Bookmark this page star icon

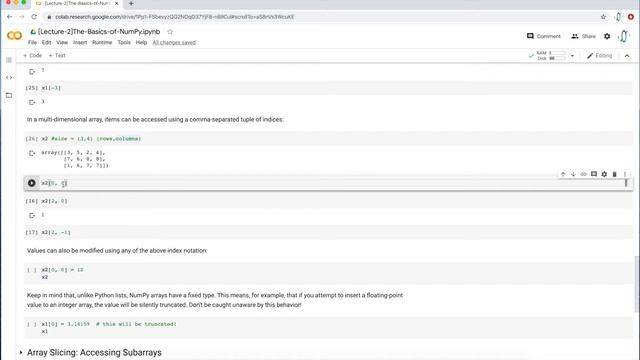click(603, 17)
